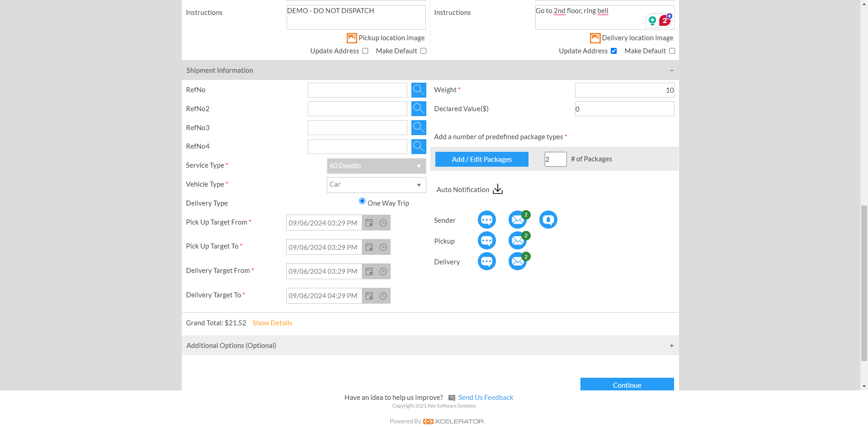Click the RefNo3 input field
This screenshot has width=868, height=427.
point(358,127)
